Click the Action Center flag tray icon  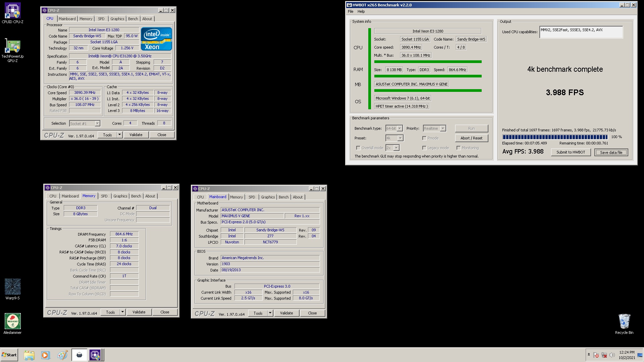596,355
